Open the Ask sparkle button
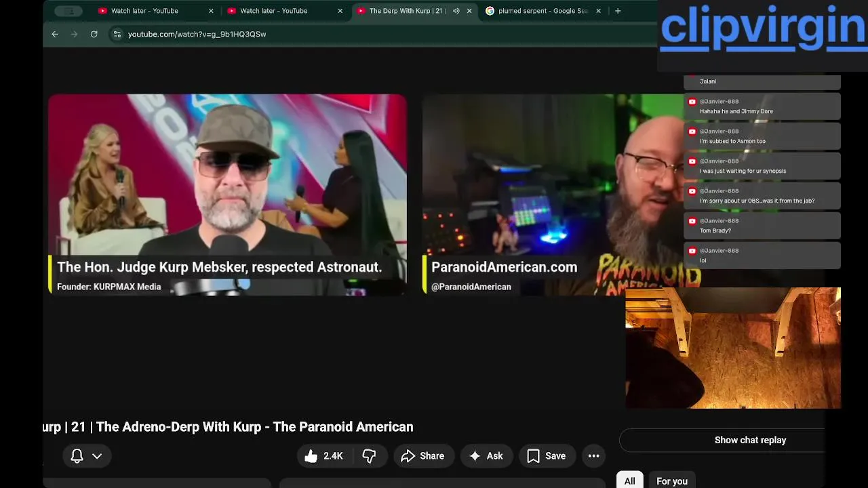The width and height of the screenshot is (868, 488). (x=486, y=456)
